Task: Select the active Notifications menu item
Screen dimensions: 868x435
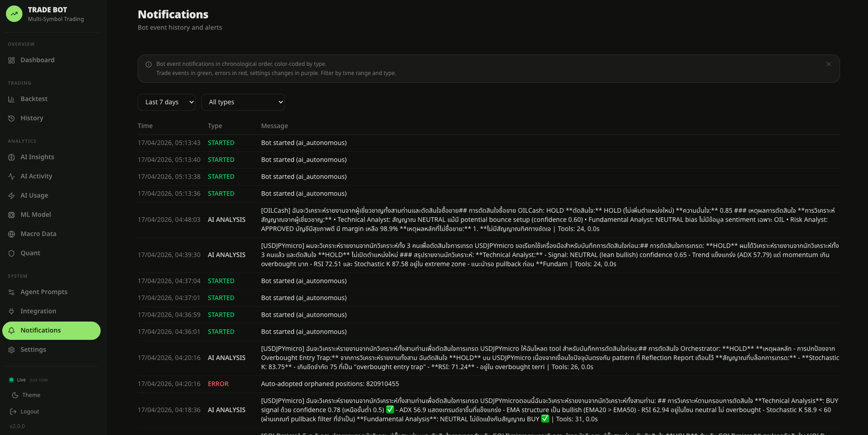Action: tap(51, 331)
